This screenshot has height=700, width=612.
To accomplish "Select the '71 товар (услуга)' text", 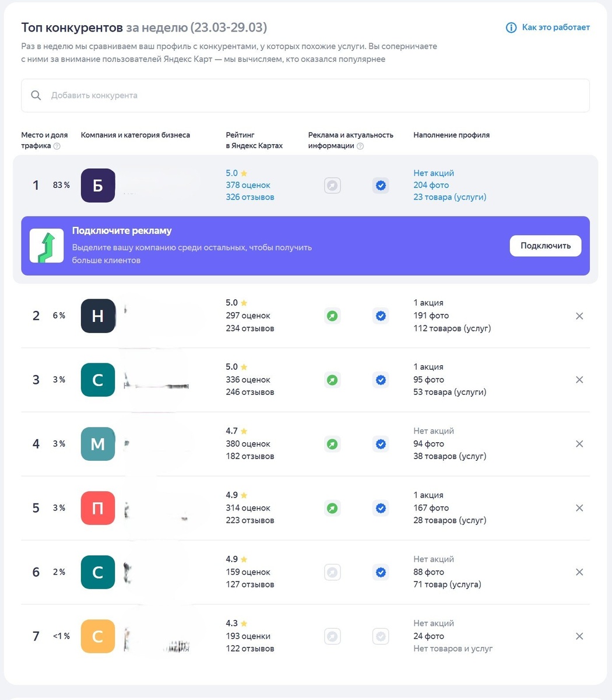I will coord(448,584).
